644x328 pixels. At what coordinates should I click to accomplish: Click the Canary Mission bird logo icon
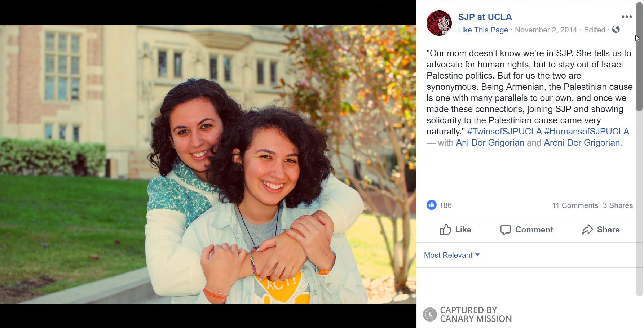[429, 314]
